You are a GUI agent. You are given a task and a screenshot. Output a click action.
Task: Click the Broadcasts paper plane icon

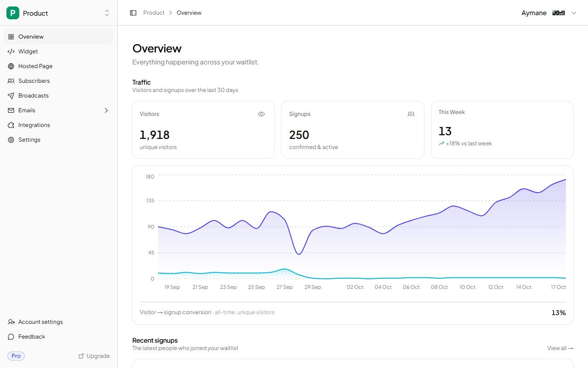pos(11,96)
